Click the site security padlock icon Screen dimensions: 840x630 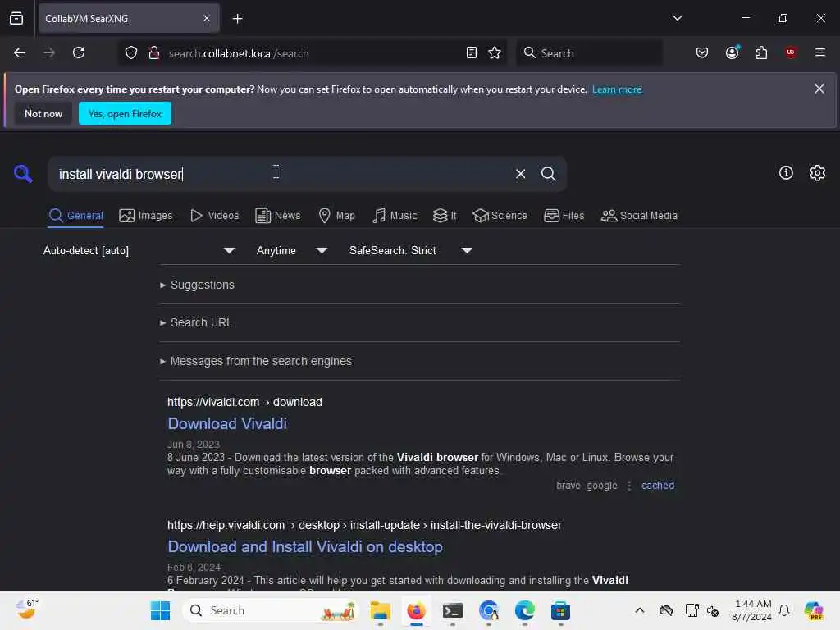(x=153, y=52)
